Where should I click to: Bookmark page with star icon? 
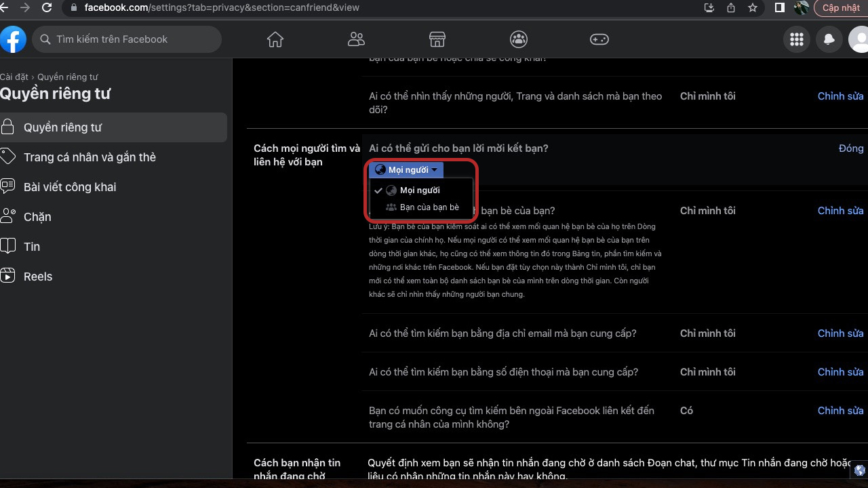[x=753, y=8]
